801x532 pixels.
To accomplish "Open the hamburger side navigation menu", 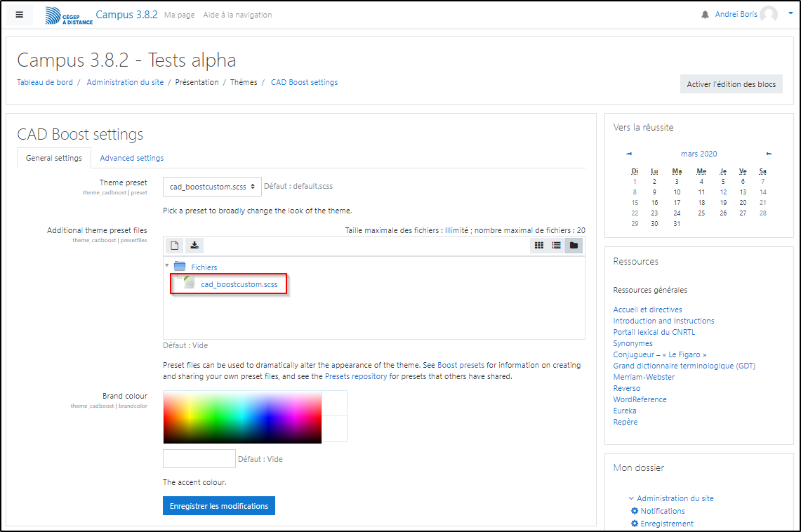I will (20, 15).
